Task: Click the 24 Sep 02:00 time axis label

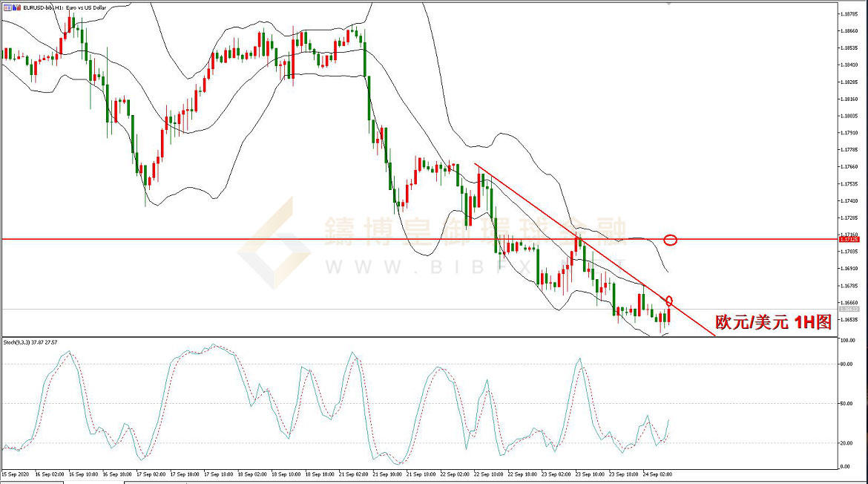Action: (656, 473)
